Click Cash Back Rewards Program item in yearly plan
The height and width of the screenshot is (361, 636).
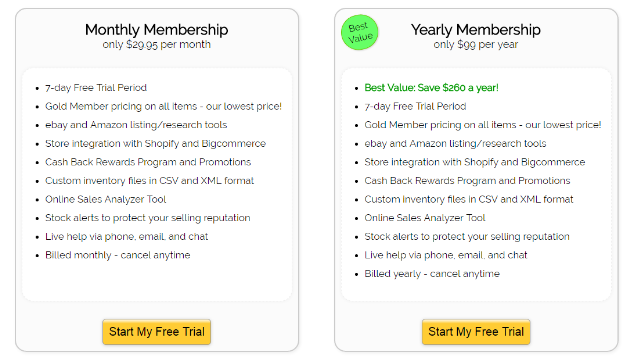(467, 180)
